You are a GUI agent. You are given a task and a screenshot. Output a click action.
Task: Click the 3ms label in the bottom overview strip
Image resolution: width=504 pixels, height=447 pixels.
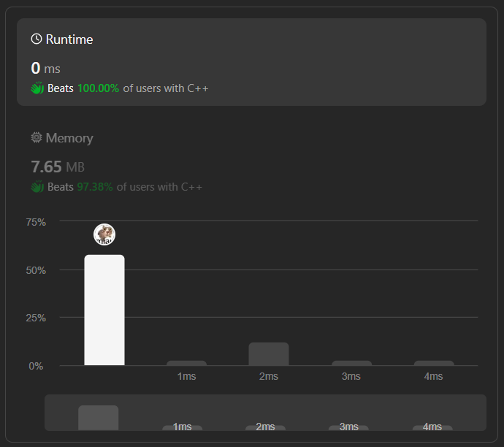[x=348, y=427]
